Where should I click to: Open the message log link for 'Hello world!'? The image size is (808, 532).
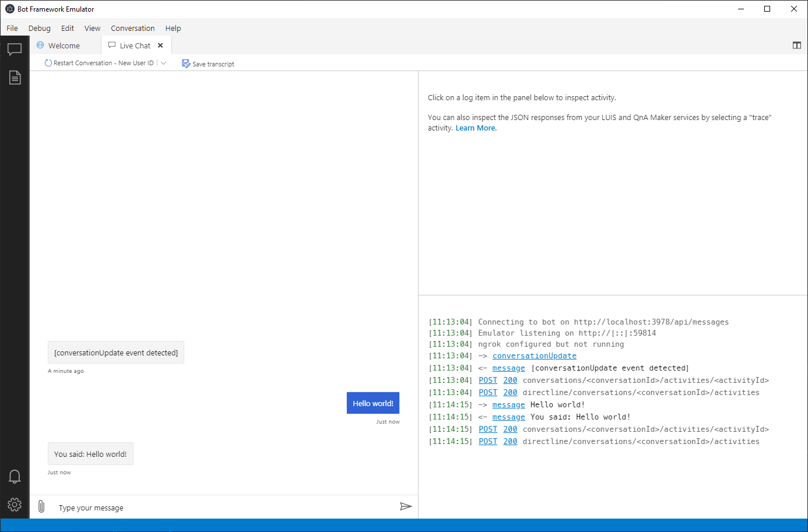(x=509, y=405)
